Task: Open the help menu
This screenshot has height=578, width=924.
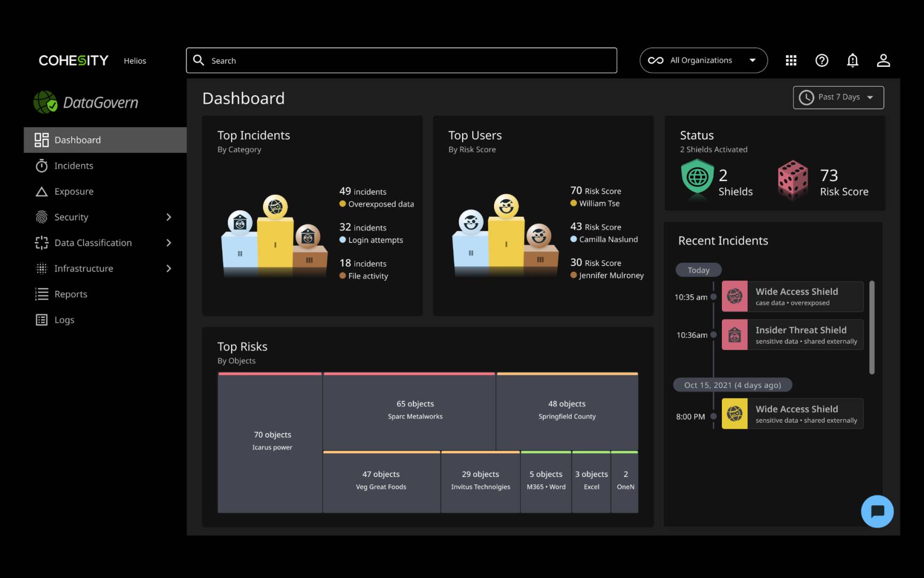Action: 822,60
